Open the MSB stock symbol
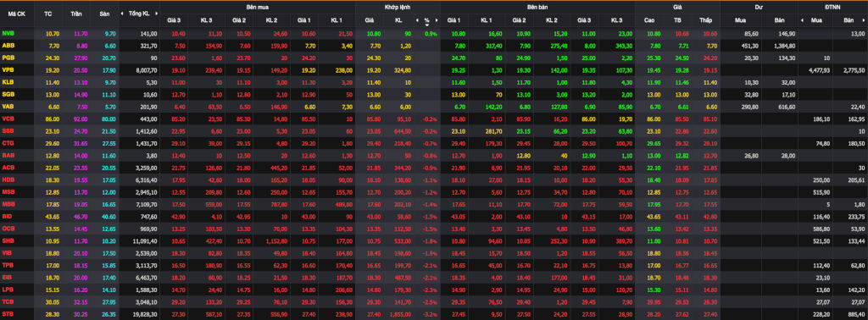The image size is (868, 320). click(x=8, y=192)
